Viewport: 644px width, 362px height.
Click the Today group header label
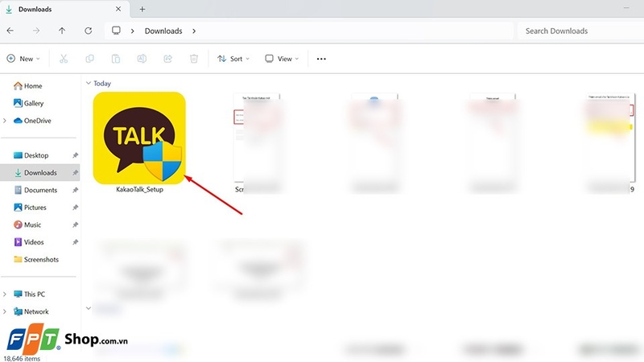[x=102, y=84]
